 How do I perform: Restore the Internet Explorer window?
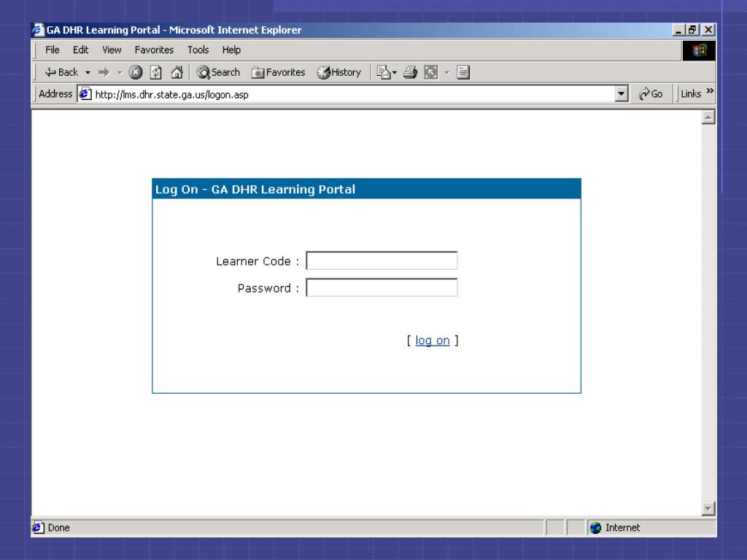(693, 30)
